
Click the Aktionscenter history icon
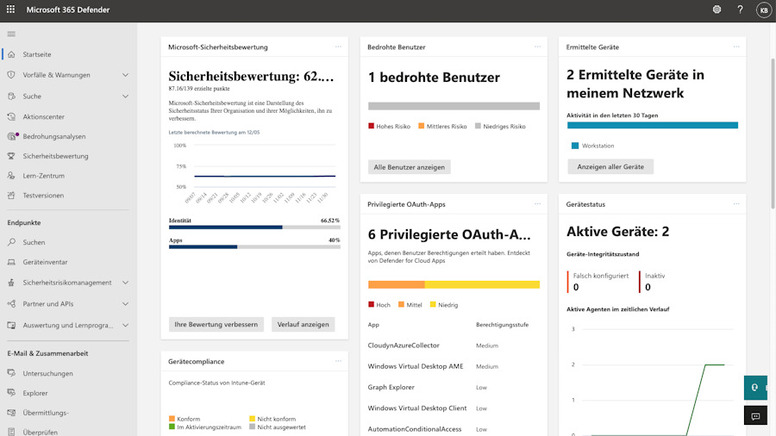point(11,117)
